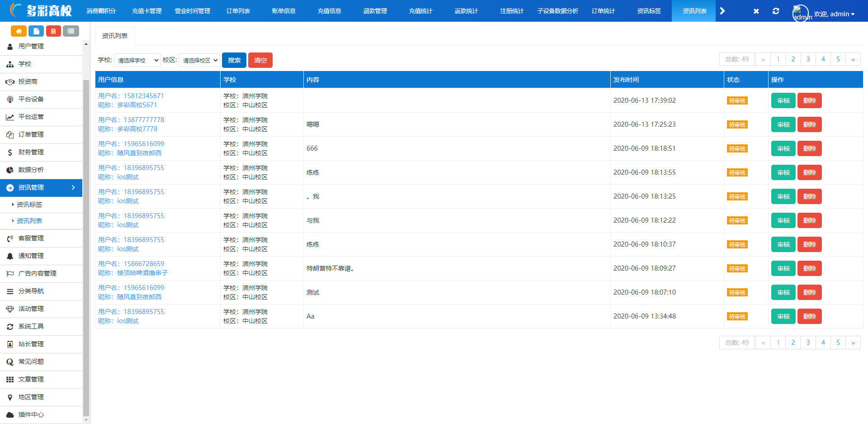Click the 站长管理 badge icon

tap(10, 344)
